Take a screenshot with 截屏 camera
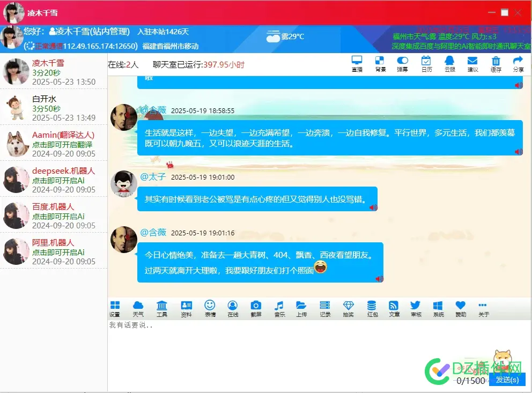Image resolution: width=532 pixels, height=393 pixels. (256, 309)
